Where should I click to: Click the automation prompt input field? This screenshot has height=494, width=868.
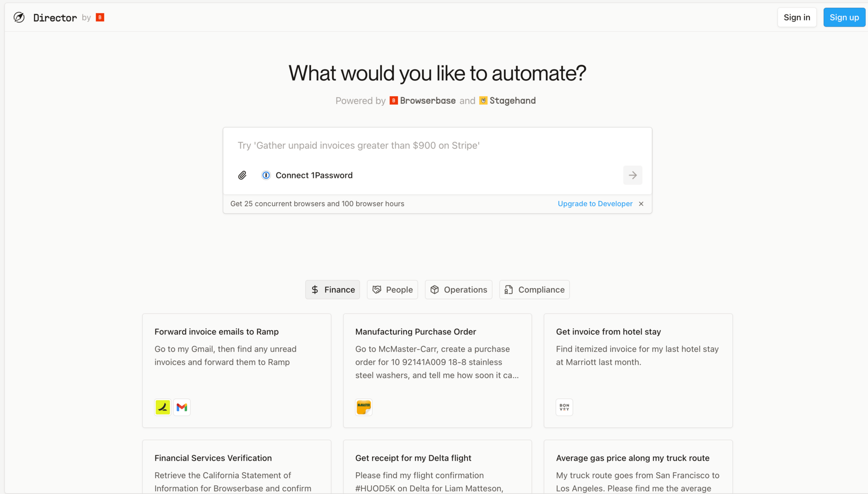coord(437,146)
